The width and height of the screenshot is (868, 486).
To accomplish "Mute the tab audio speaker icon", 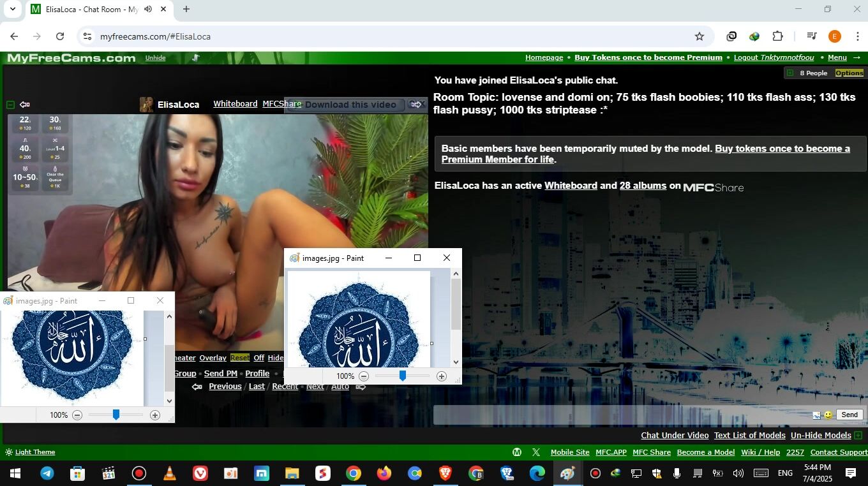I will point(148,10).
